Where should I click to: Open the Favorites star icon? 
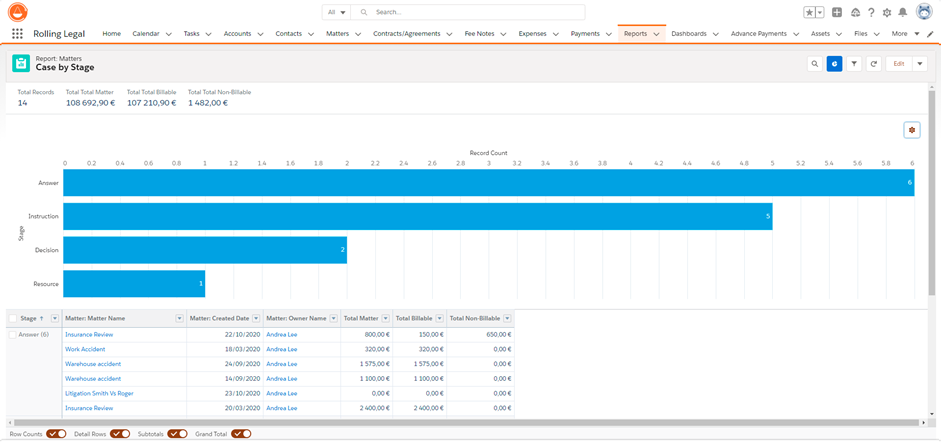810,12
